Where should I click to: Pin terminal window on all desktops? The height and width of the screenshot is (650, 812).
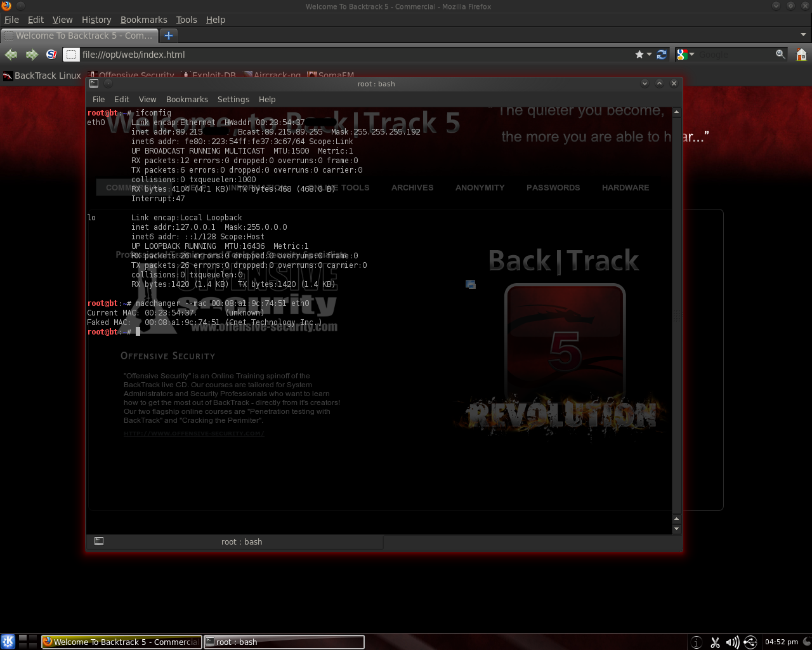(108, 83)
